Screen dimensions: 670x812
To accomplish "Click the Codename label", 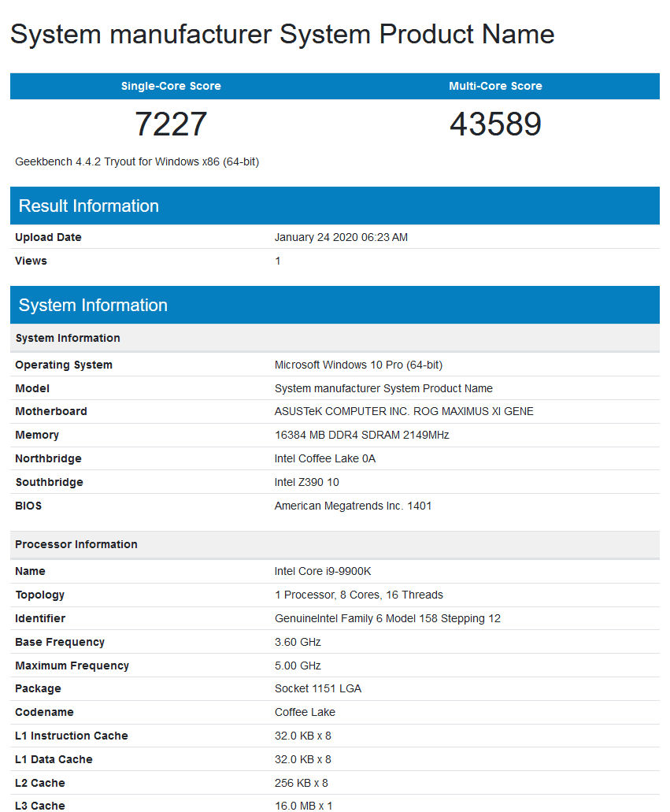I will pyautogui.click(x=44, y=712).
